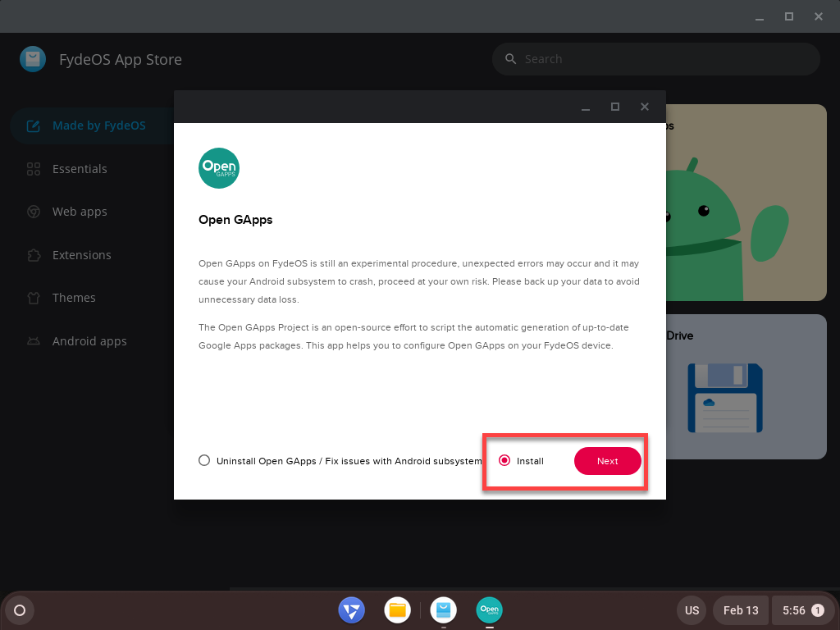Click the Android apps robot icon

(x=34, y=341)
